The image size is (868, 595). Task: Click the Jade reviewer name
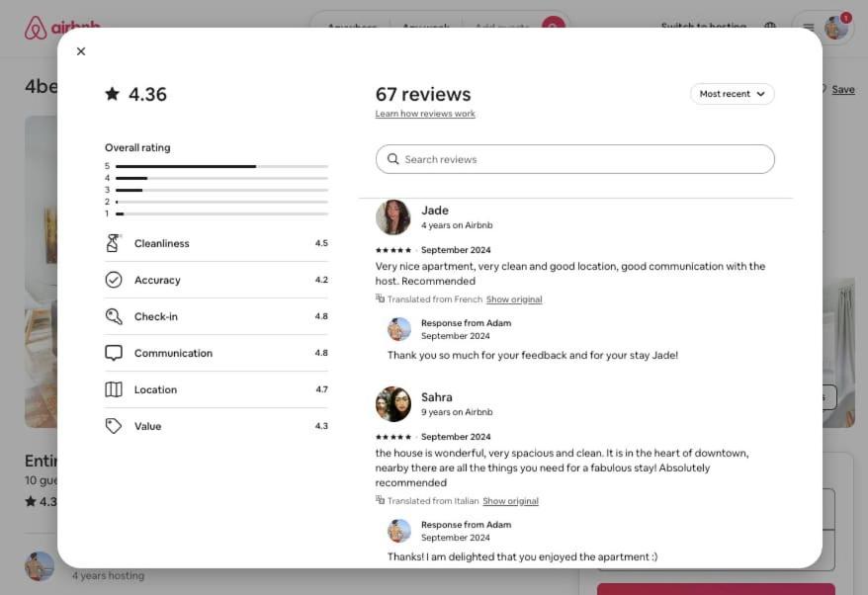pos(435,211)
